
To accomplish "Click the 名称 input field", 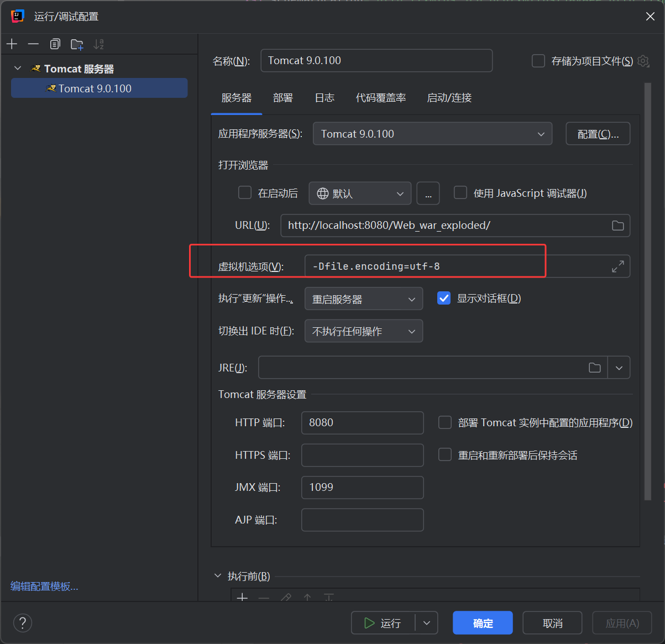I will (x=376, y=61).
